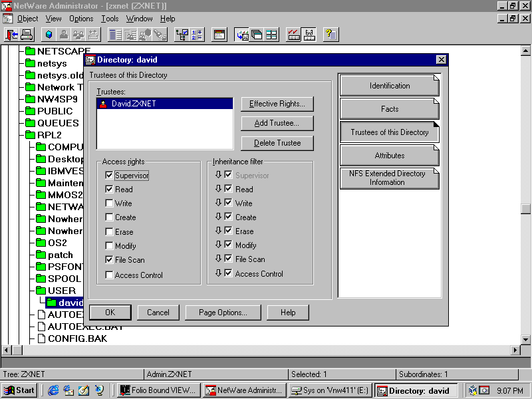The height and width of the screenshot is (399, 532).
Task: Open the Options menu
Action: [81, 19]
